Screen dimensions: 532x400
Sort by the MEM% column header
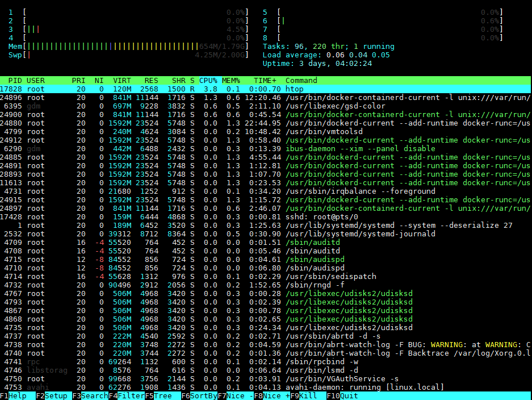[x=231, y=81]
